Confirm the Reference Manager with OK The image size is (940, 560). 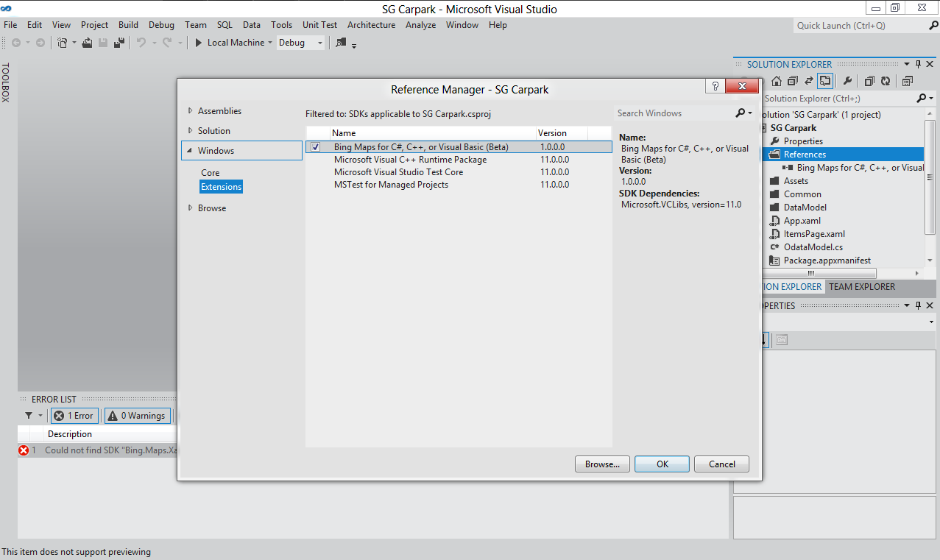[662, 464]
